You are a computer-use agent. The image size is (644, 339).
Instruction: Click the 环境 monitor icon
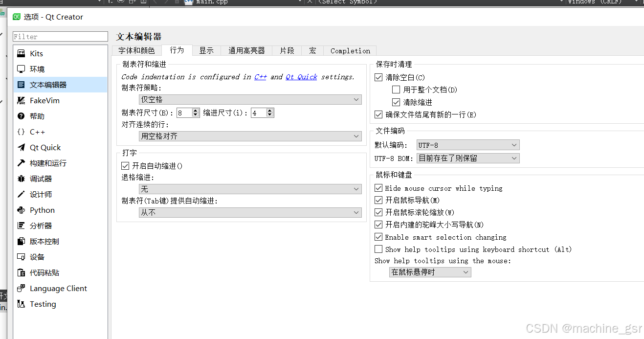[x=21, y=69]
